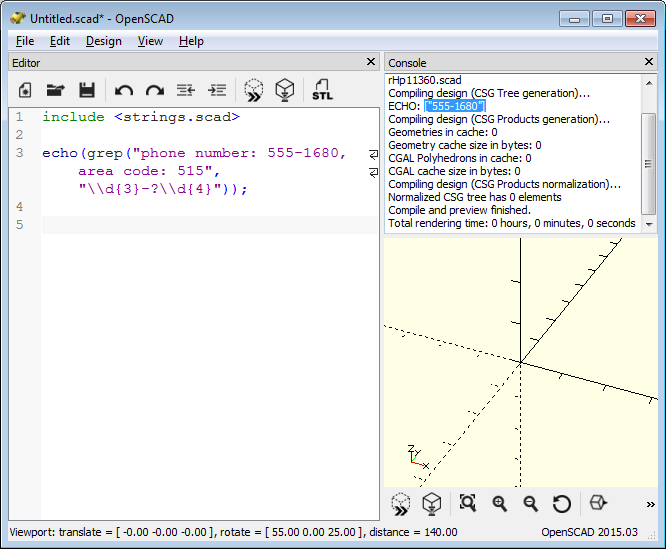Click the console scrollbar up arrow
666x549 pixels.
click(649, 83)
